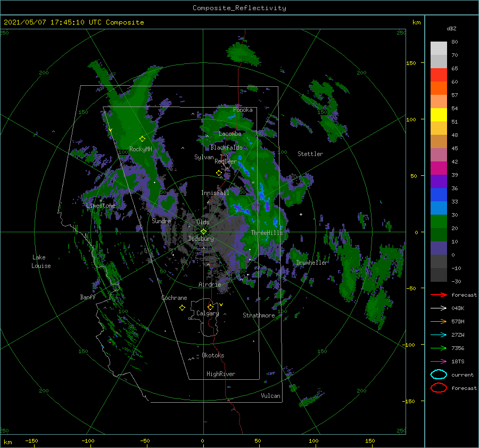Click the Innisfail city label
This screenshot has height=448, width=479.
tap(215, 193)
